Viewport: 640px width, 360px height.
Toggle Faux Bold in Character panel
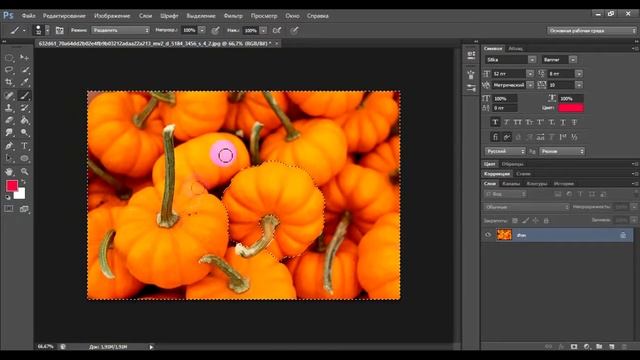coord(495,122)
